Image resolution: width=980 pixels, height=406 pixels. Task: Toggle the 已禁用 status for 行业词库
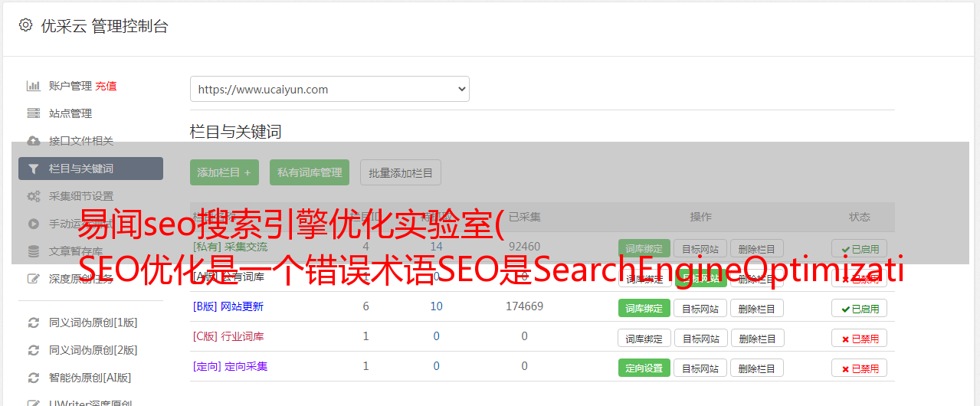pos(860,338)
